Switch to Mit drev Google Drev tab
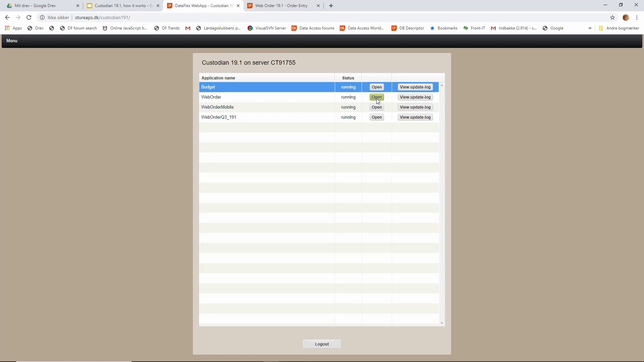Image resolution: width=644 pixels, height=362 pixels. point(35,6)
